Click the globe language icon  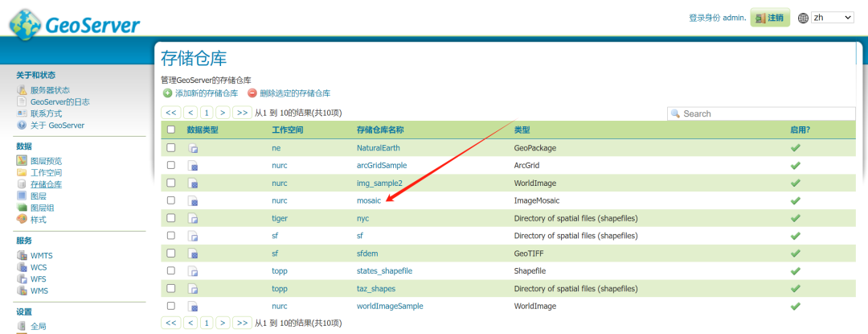tap(803, 19)
